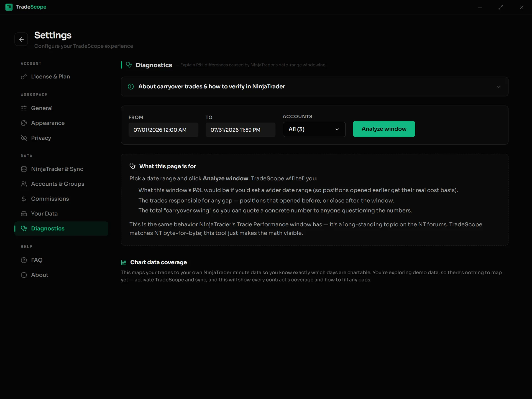Click stethoscope icon beside What this page is for
Viewport: 532px width, 399px height.
point(132,166)
